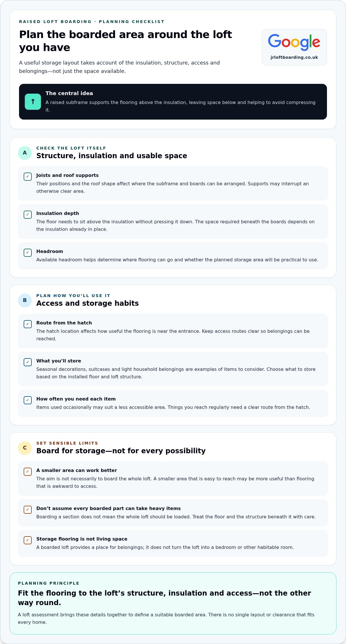Click the section C circle badge
The image size is (346, 644).
pyautogui.click(x=25, y=448)
